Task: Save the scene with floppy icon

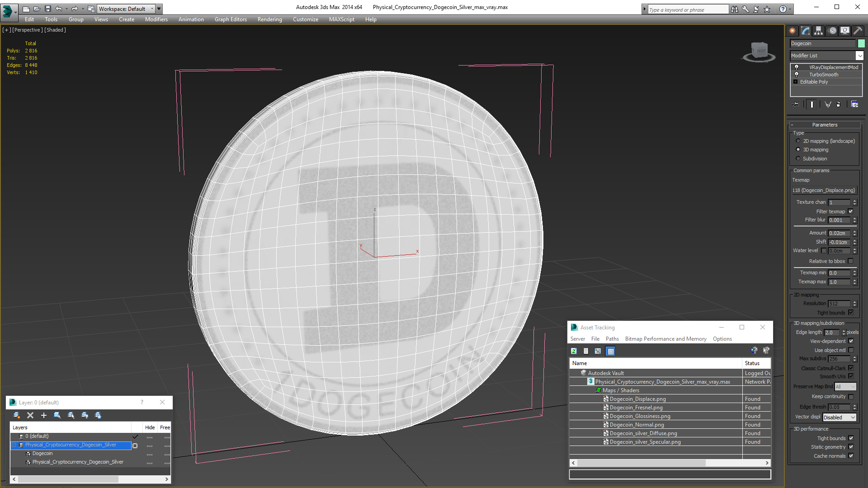Action: tap(47, 9)
